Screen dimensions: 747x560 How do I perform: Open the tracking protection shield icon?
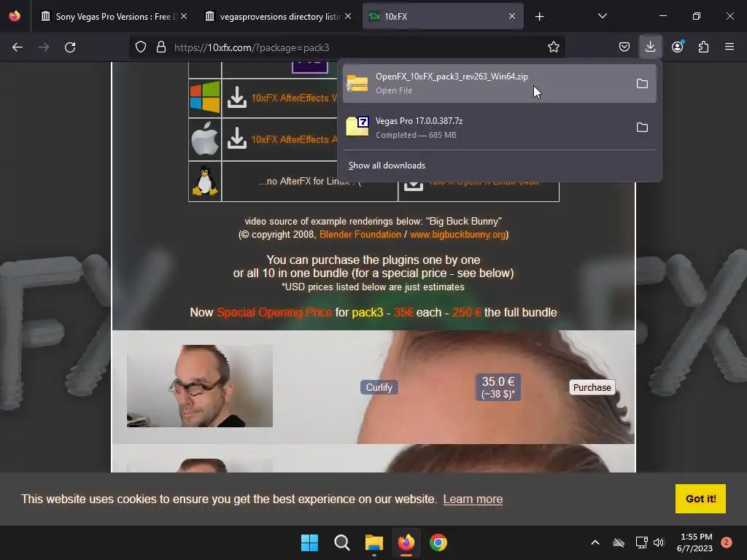click(141, 47)
